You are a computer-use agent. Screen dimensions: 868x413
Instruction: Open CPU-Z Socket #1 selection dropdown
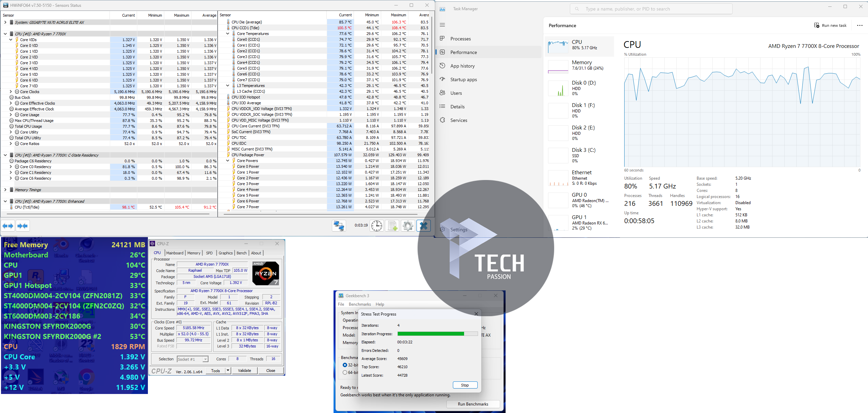coord(205,359)
